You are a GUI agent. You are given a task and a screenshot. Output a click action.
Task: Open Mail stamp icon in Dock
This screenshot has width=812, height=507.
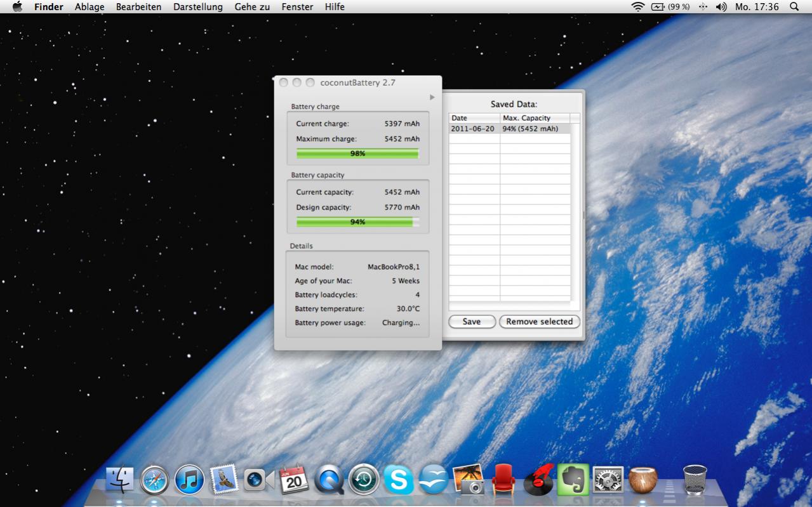coord(223,480)
